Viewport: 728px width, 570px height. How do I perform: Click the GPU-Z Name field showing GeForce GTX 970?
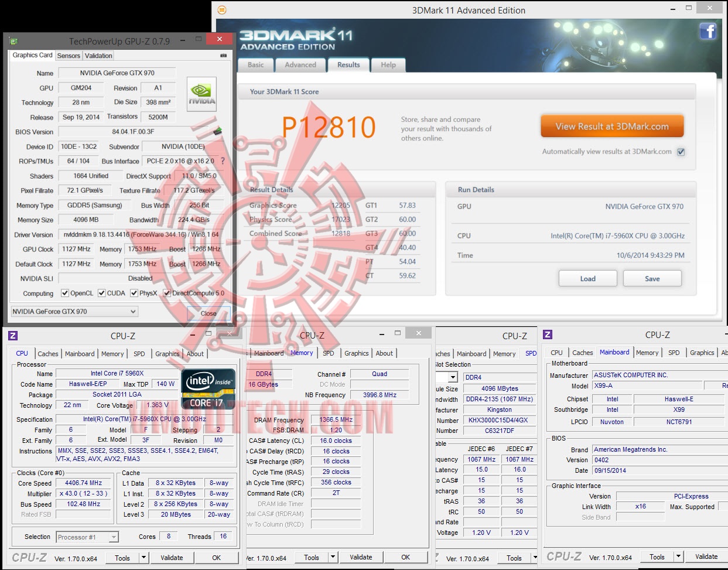tap(117, 73)
